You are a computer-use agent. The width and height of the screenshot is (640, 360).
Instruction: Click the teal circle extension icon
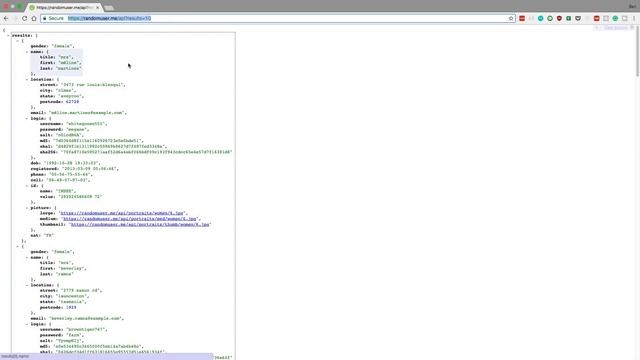pos(540,18)
